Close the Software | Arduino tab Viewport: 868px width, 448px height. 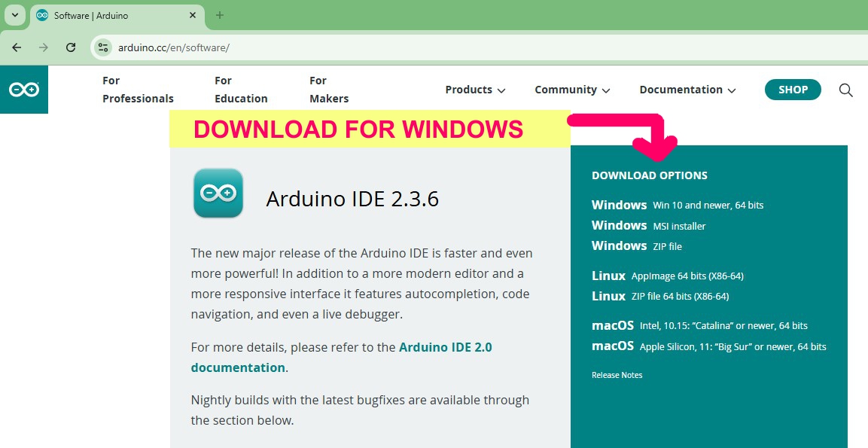pos(193,16)
